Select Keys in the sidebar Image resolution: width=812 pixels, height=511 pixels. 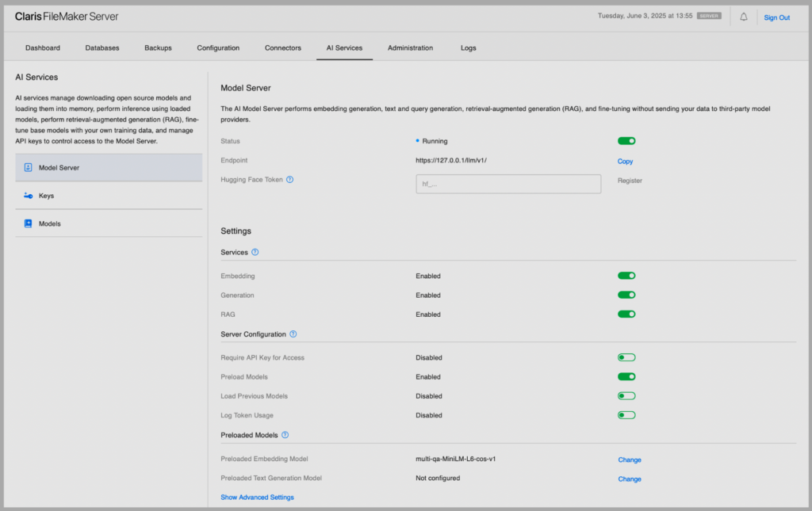109,196
